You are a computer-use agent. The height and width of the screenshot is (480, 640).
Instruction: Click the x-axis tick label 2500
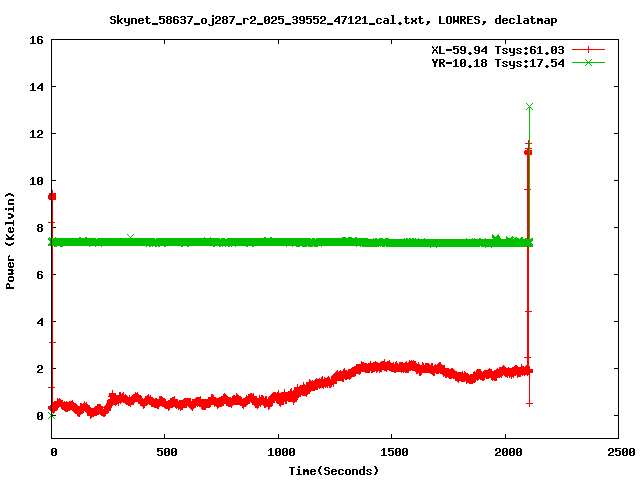(x=621, y=452)
